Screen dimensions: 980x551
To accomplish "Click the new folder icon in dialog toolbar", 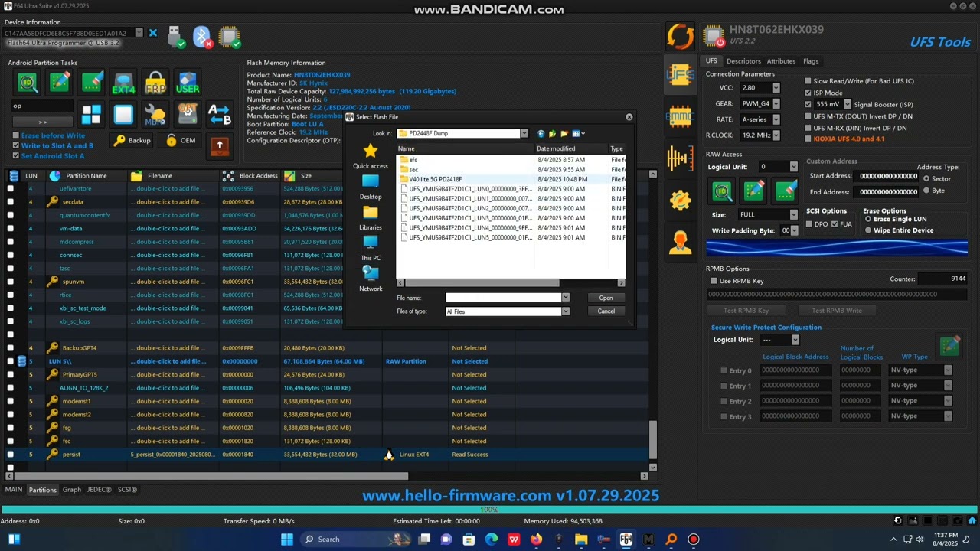I will (x=564, y=134).
